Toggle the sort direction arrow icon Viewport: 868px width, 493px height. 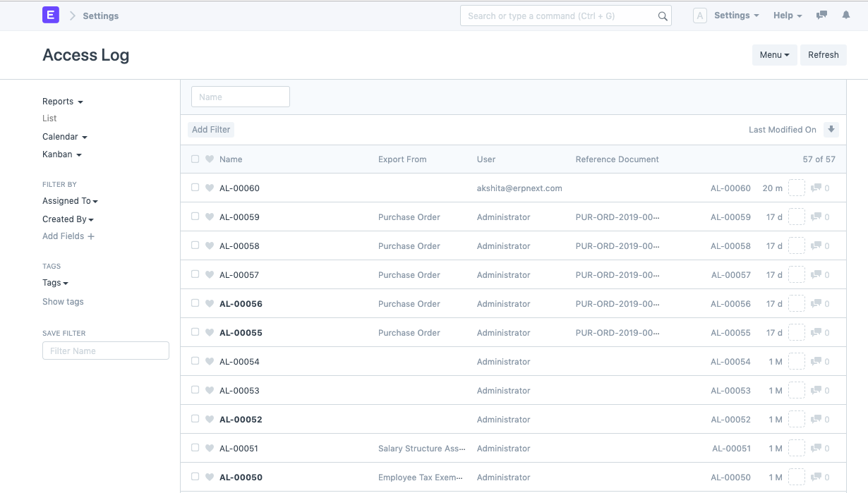[831, 130]
